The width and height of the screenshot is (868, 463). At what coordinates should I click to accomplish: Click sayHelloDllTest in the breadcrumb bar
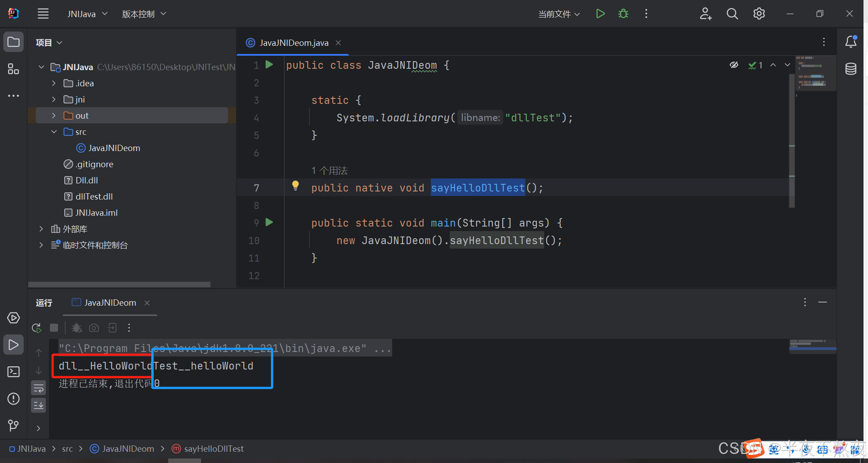(x=213, y=449)
